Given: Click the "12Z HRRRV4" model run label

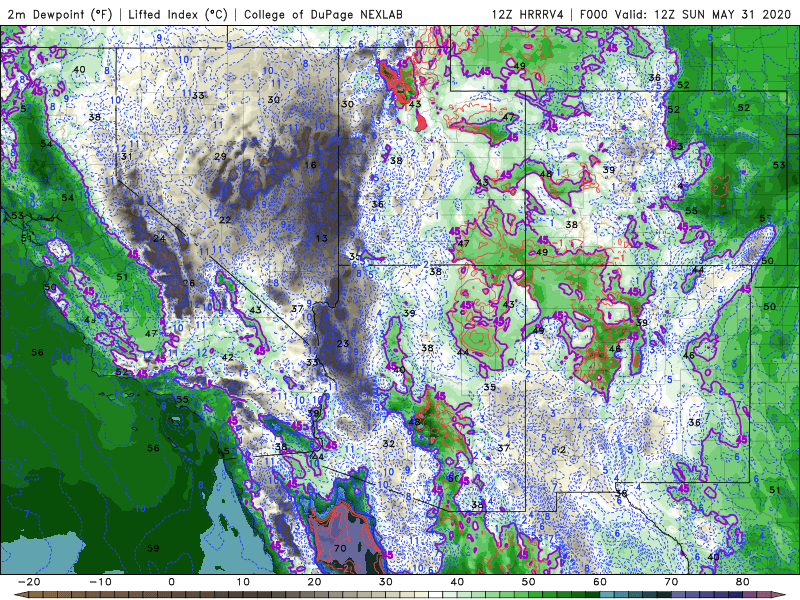Looking at the screenshot, I should coord(528,14).
